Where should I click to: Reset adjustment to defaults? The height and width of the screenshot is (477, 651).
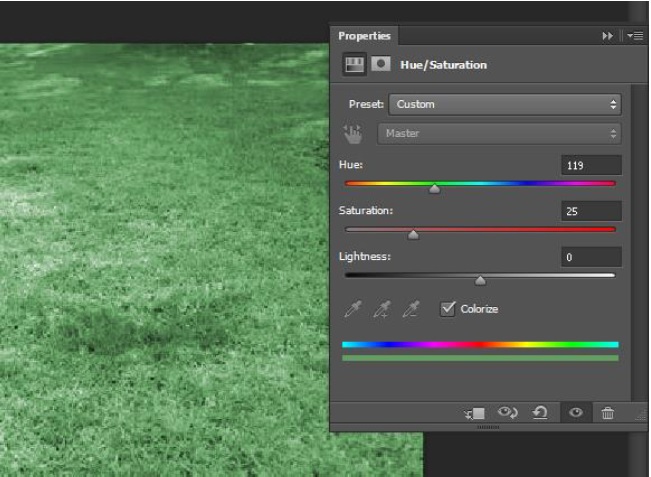click(x=540, y=413)
